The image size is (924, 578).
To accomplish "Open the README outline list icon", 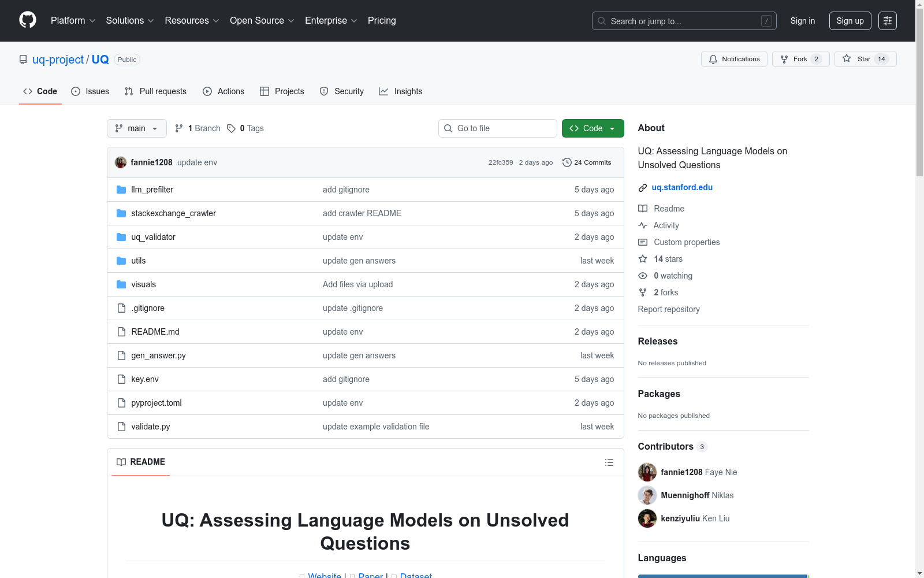I will click(x=609, y=462).
